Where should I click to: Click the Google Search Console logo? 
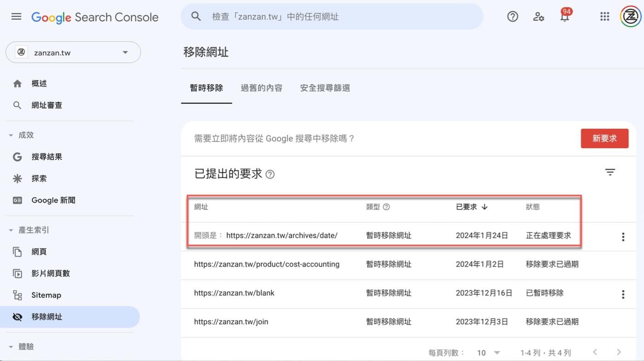click(x=95, y=17)
